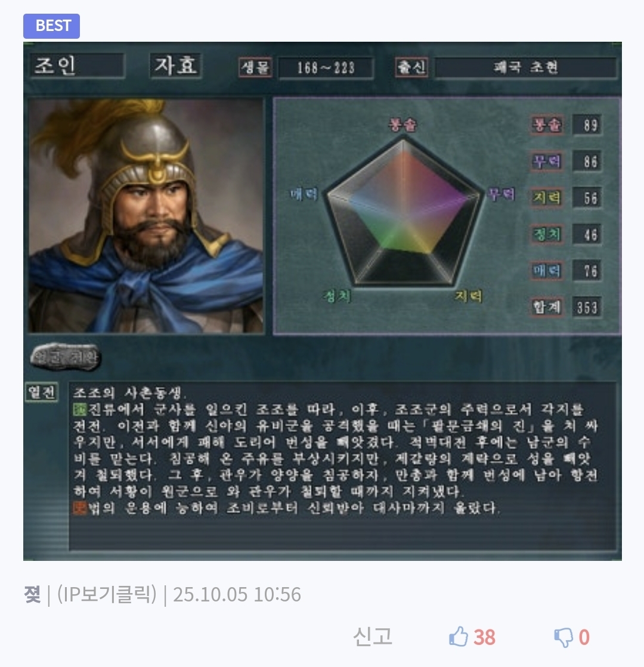This screenshot has height=667, width=644.
Task: Click the yellow 지력 stat label
Action: [547, 198]
